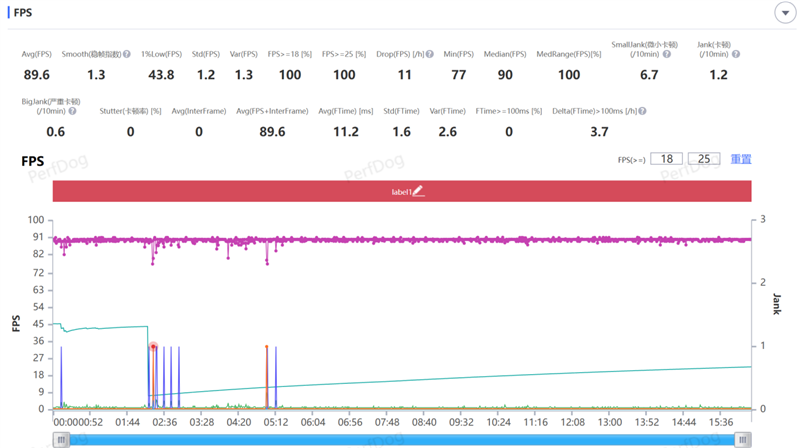Click the right handle of the timeline range slider
The height and width of the screenshot is (448, 800).
tap(742, 439)
